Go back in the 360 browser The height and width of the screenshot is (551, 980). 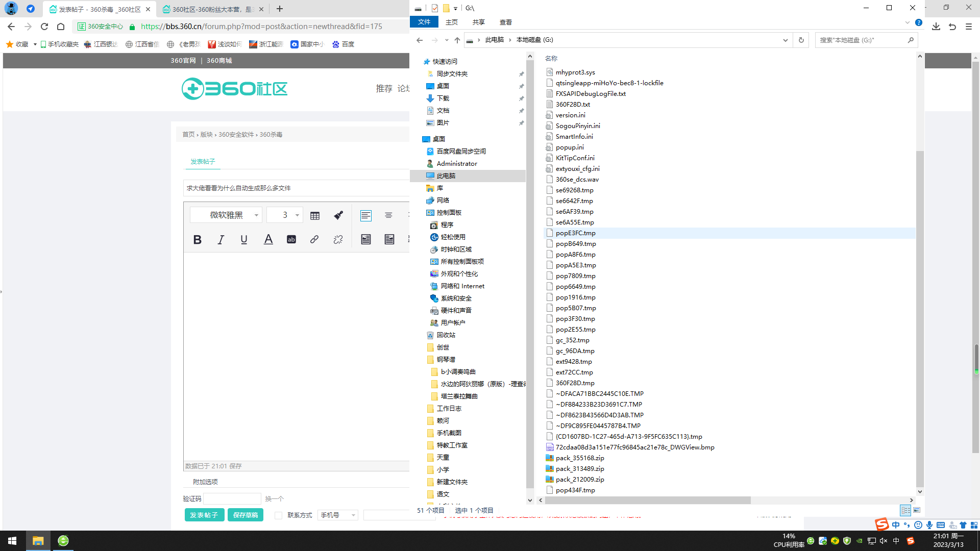11,27
